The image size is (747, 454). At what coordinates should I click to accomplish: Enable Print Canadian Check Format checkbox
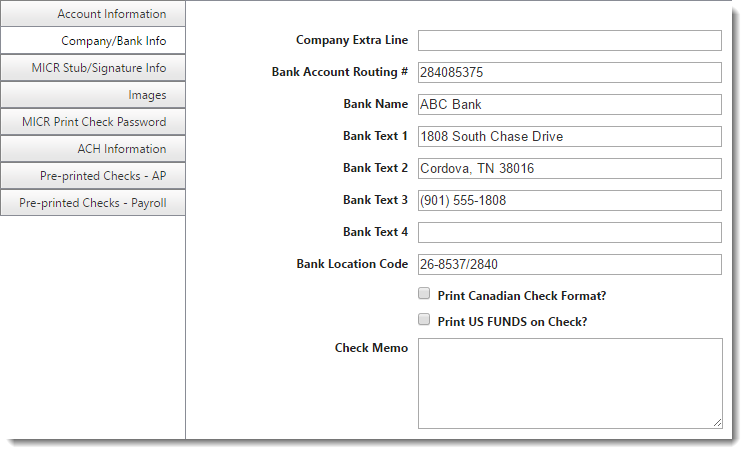pos(424,294)
